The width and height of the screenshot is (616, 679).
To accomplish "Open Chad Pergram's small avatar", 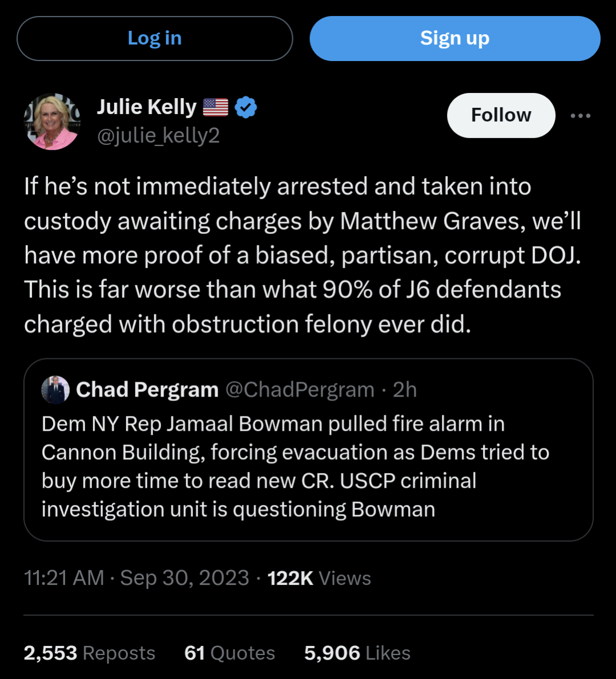I will pyautogui.click(x=55, y=390).
